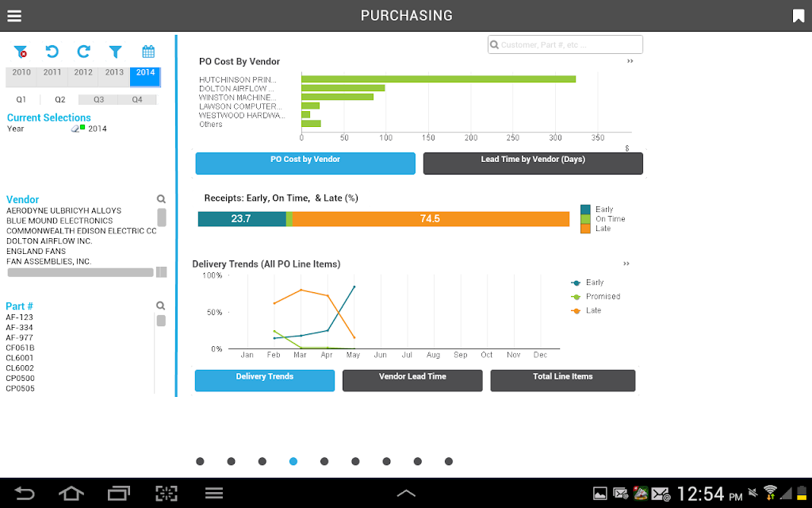Open the hamburger menu
Viewport: 812px width, 508px height.
14,16
